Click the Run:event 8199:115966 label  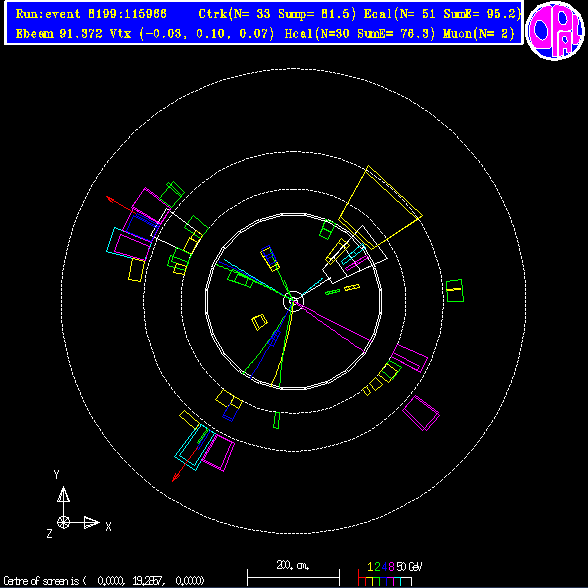tap(91, 14)
